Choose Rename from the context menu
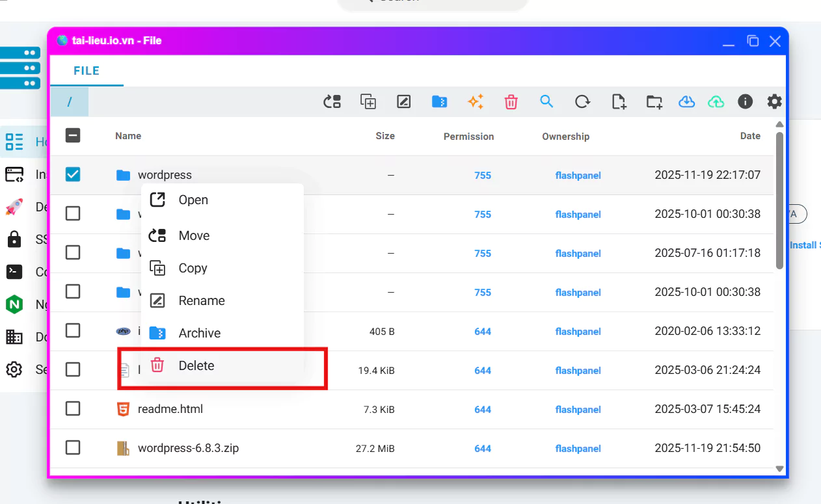This screenshot has width=821, height=504. pos(201,300)
